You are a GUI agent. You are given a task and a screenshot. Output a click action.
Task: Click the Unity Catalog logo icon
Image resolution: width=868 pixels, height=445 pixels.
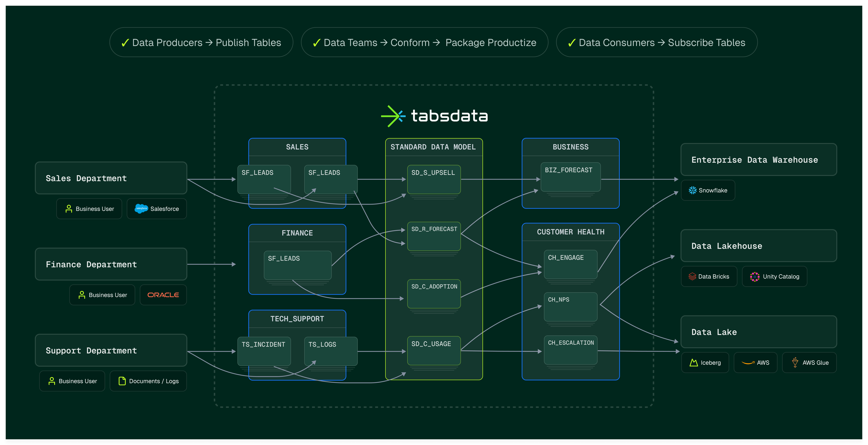click(x=755, y=277)
